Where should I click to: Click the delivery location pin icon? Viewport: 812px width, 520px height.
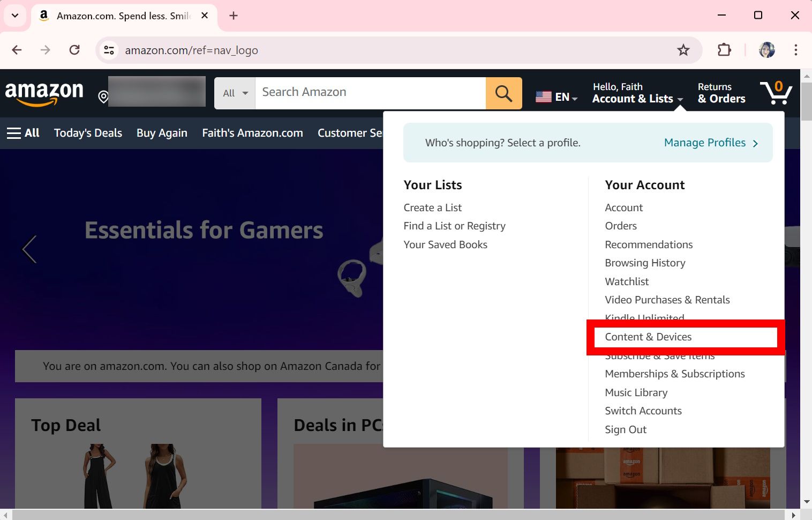point(102,96)
